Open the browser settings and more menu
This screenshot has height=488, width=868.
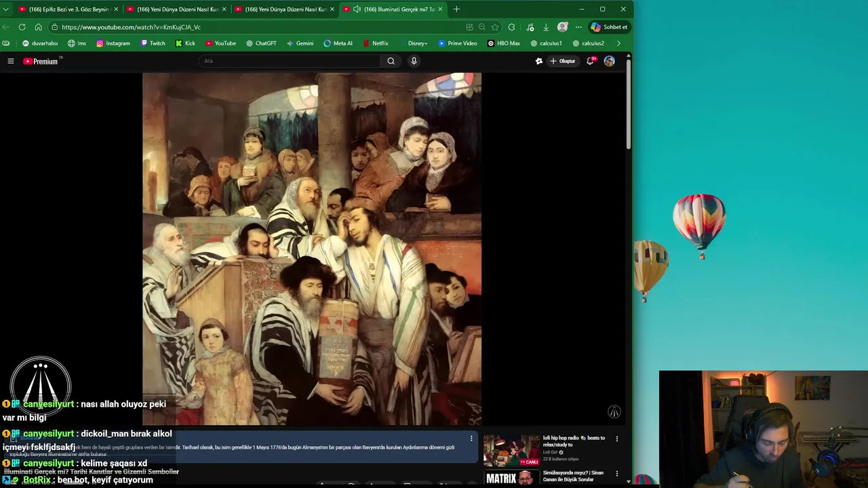578,27
